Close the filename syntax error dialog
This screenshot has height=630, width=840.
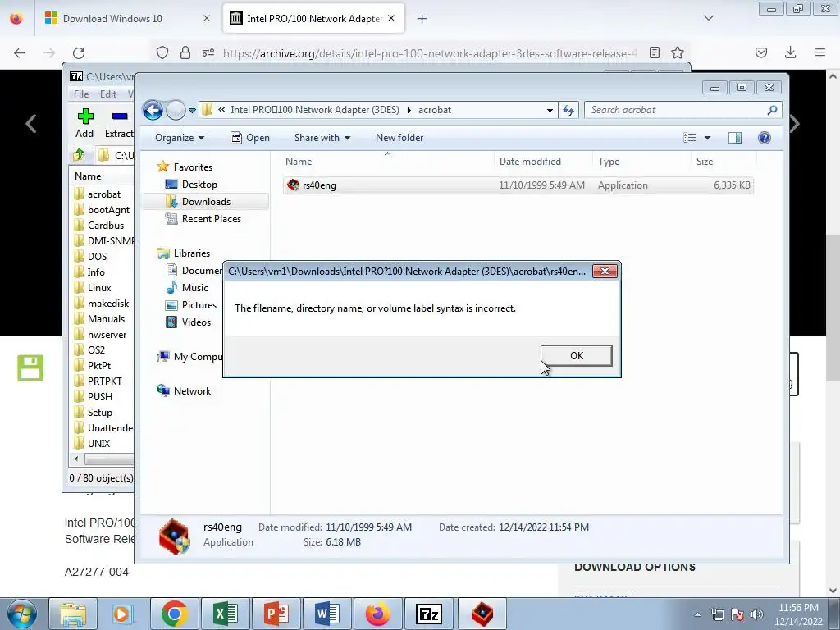(x=605, y=271)
